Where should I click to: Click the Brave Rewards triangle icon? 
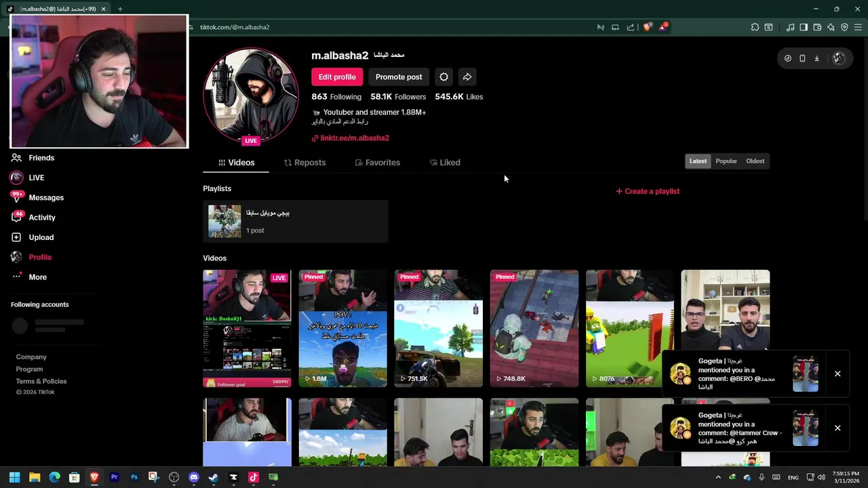tap(663, 27)
